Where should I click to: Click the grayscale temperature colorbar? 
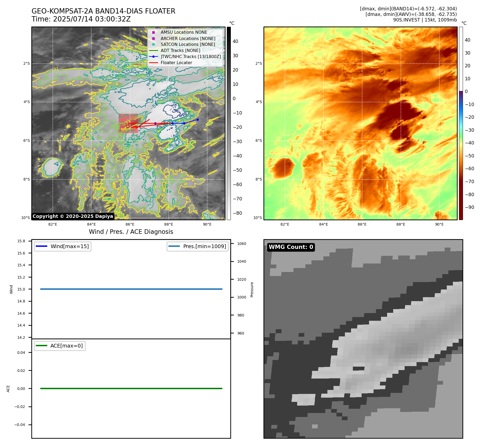(229, 123)
